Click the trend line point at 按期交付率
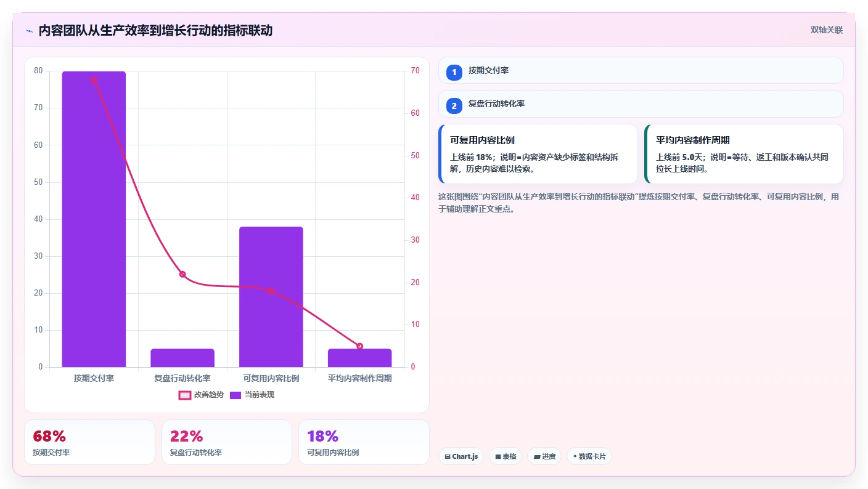Screen dimensions: 868x489 coord(94,79)
